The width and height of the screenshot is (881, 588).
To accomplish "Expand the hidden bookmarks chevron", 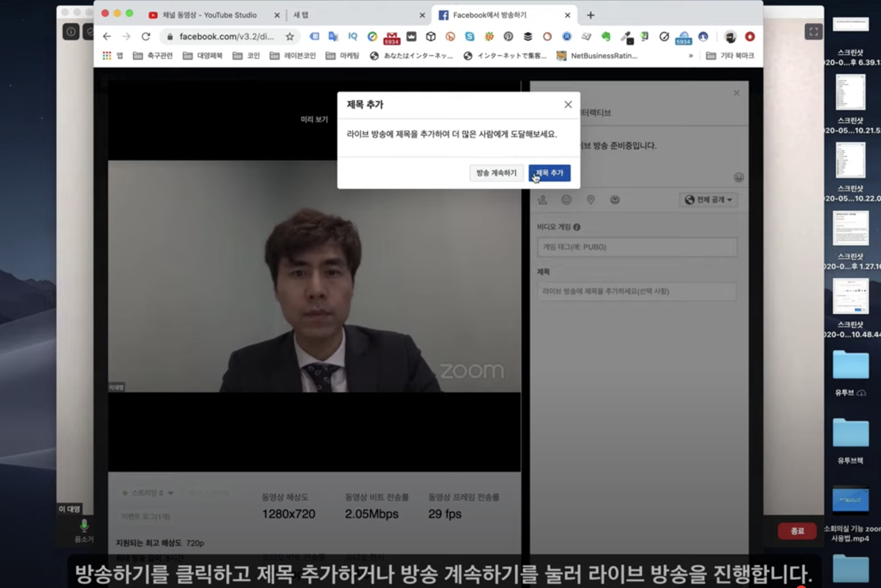I will click(691, 56).
